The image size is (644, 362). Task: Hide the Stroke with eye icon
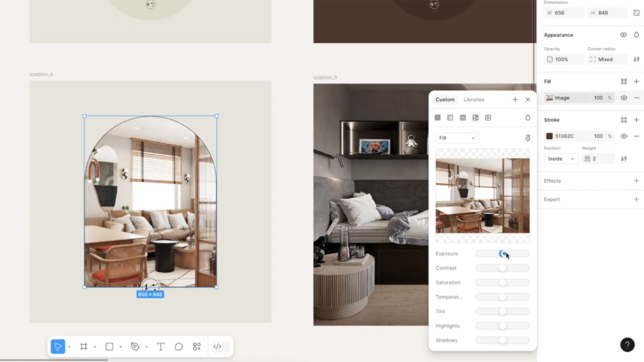click(x=624, y=136)
